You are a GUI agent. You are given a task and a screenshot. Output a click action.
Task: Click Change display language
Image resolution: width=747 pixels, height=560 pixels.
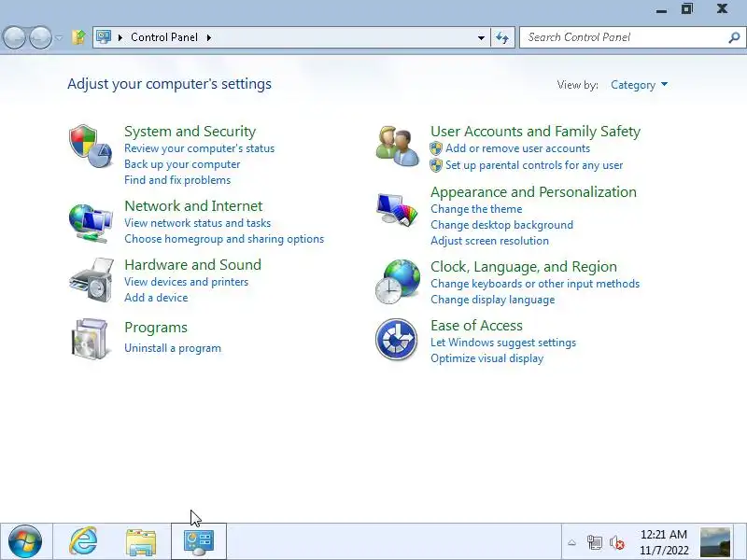493,300
